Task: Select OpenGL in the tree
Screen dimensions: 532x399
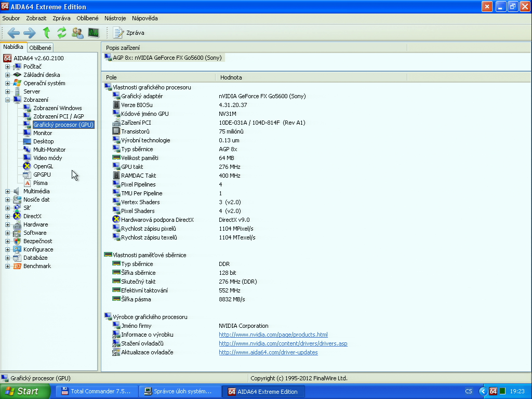Action: pyautogui.click(x=43, y=166)
